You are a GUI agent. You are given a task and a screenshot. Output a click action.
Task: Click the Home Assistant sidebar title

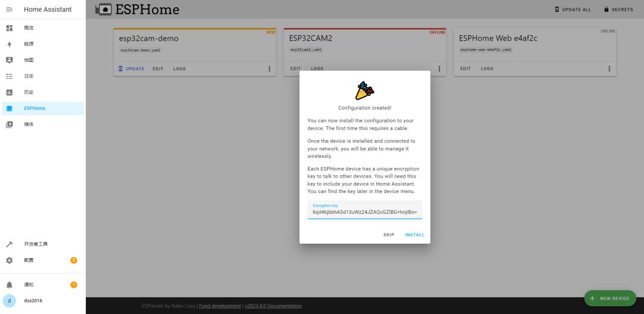pos(48,10)
